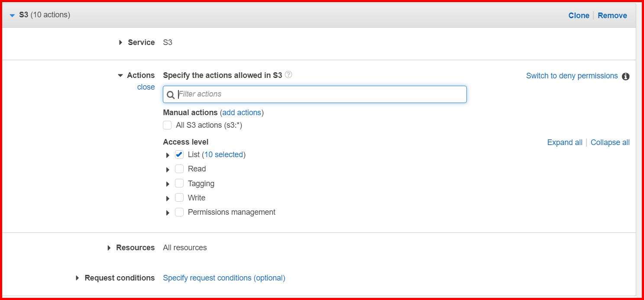Viewport: 644px width, 300px height.
Task: Check the Permissions management checkbox
Action: [x=179, y=212]
